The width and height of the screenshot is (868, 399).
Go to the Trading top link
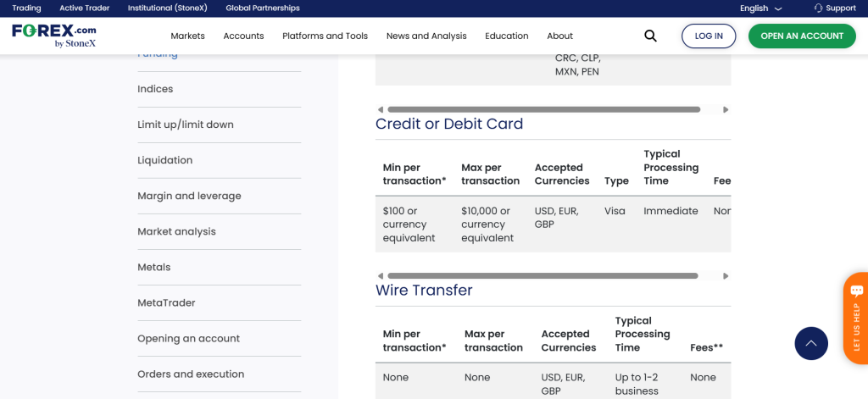tap(26, 8)
